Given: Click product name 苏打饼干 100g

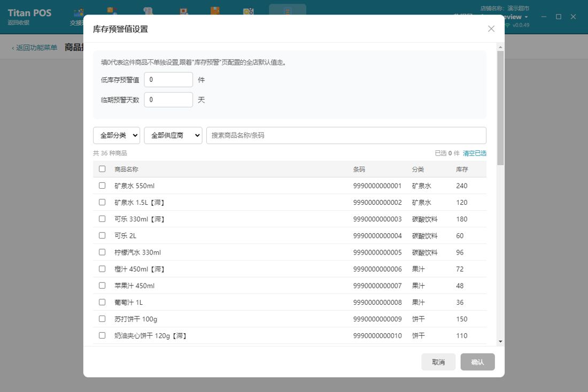Looking at the screenshot, I should coord(136,319).
